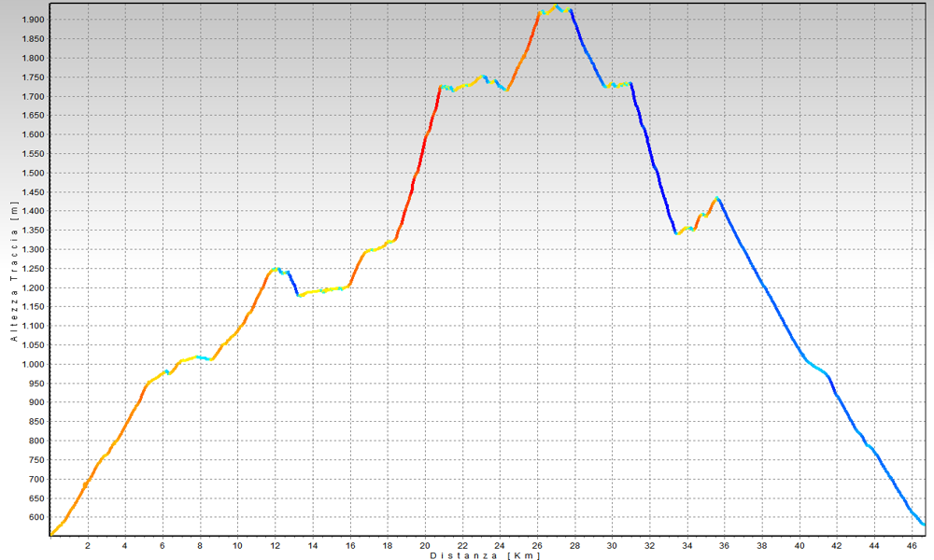The width and height of the screenshot is (934, 560).
Task: Click the 'Altezza Traccia [m]' vertical axis title
Action: 14,273
